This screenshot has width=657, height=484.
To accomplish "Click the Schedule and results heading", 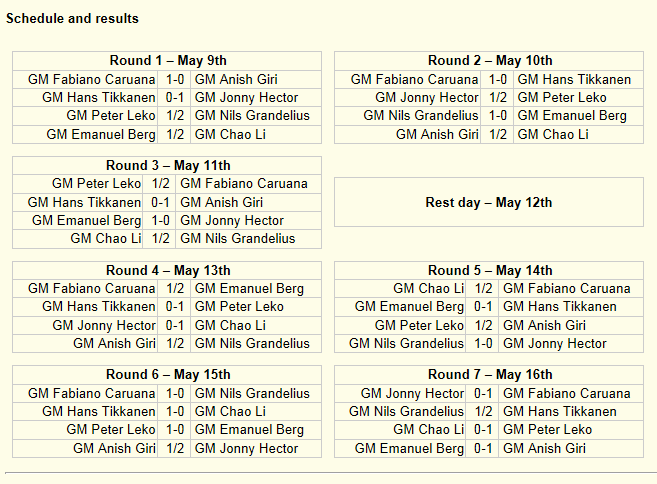I will (72, 18).
